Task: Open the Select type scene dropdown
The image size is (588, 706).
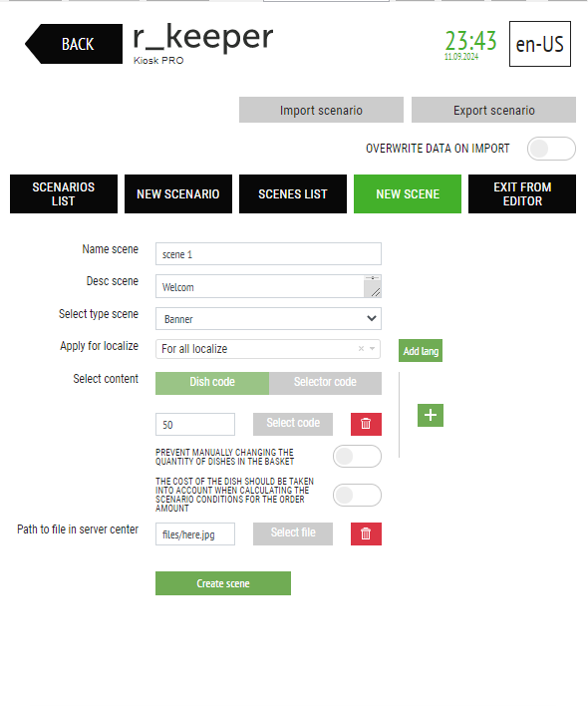Action: pos(268,319)
